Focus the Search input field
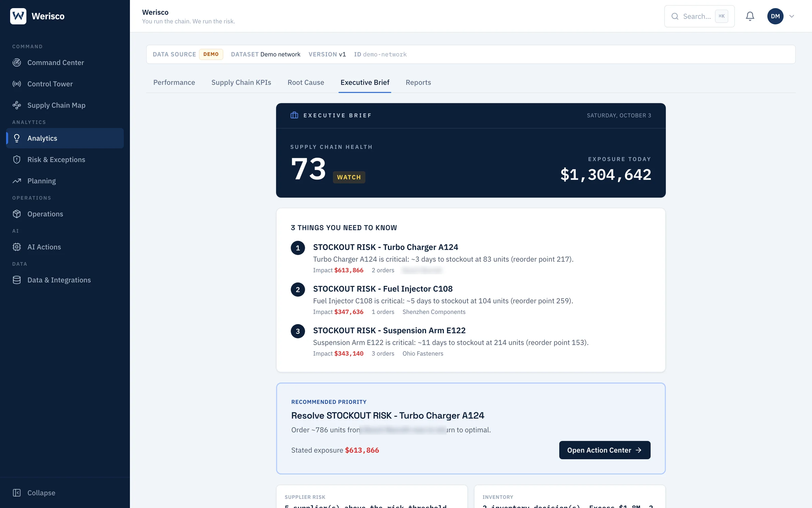 (x=699, y=16)
